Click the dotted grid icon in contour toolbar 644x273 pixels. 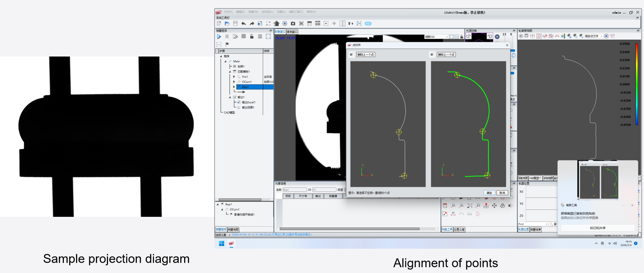(539, 36)
